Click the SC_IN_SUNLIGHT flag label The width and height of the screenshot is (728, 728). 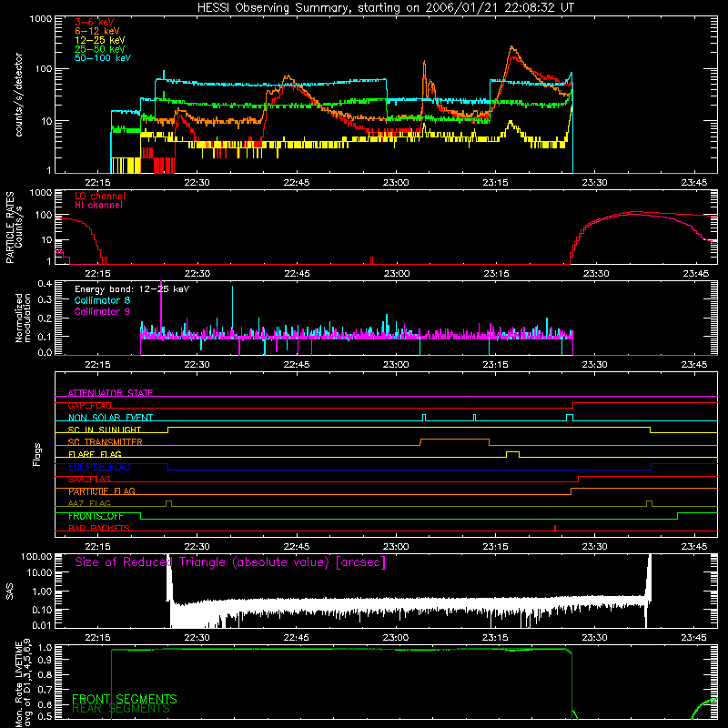[x=105, y=430]
